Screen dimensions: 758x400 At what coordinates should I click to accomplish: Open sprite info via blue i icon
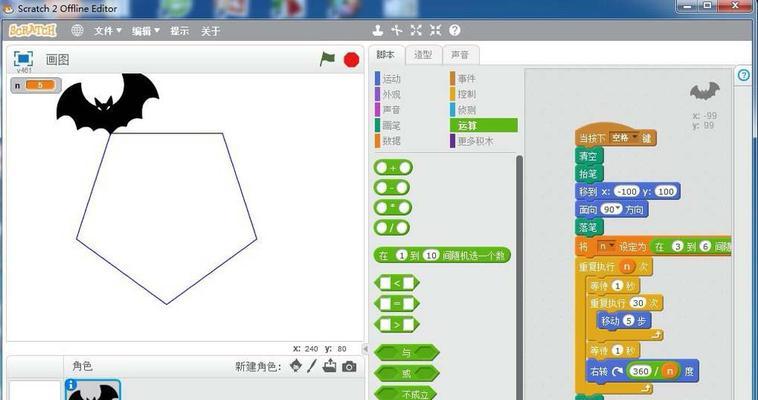click(x=71, y=385)
